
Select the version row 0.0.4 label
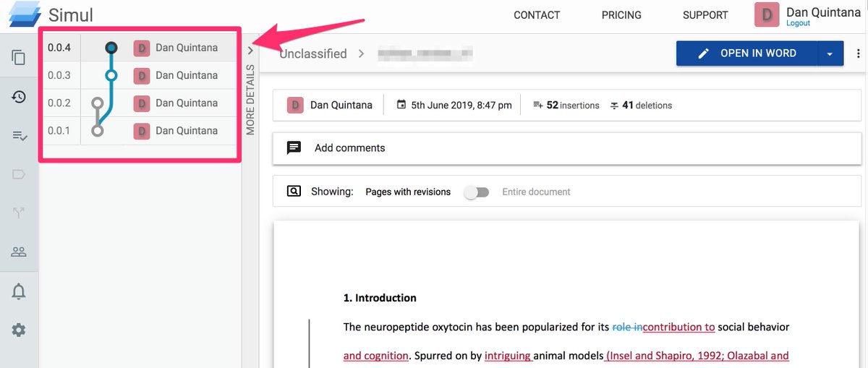pos(59,48)
